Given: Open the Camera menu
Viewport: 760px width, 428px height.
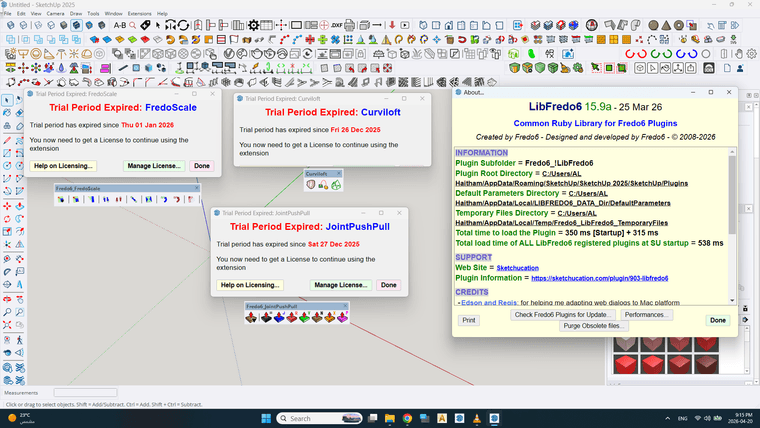Looking at the screenshot, I should click(54, 13).
